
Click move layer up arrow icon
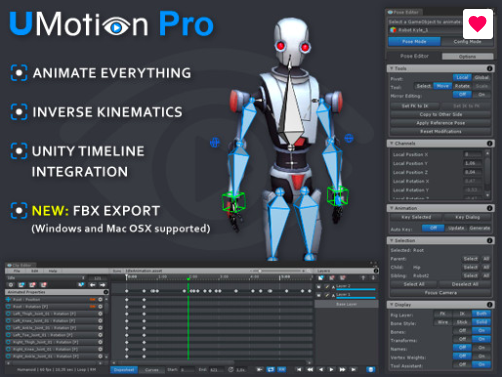pos(363,278)
